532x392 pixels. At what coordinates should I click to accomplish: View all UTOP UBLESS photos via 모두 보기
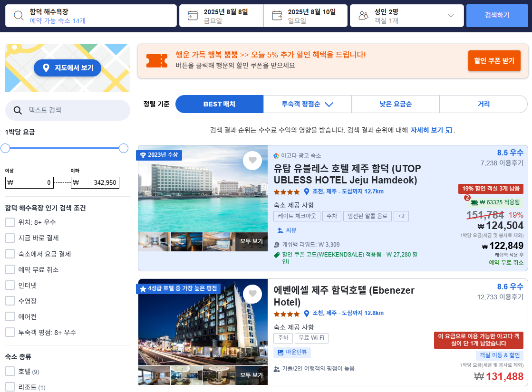(x=251, y=241)
